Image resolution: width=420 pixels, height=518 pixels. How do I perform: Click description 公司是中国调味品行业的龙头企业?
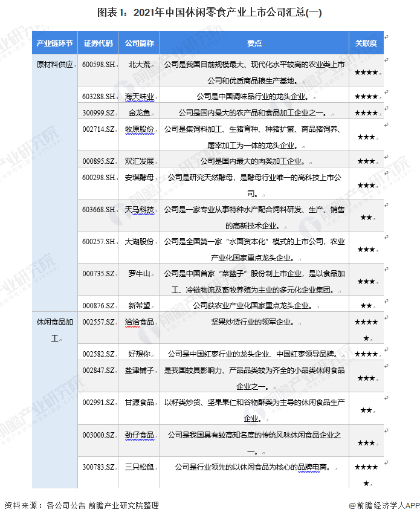pos(254,97)
